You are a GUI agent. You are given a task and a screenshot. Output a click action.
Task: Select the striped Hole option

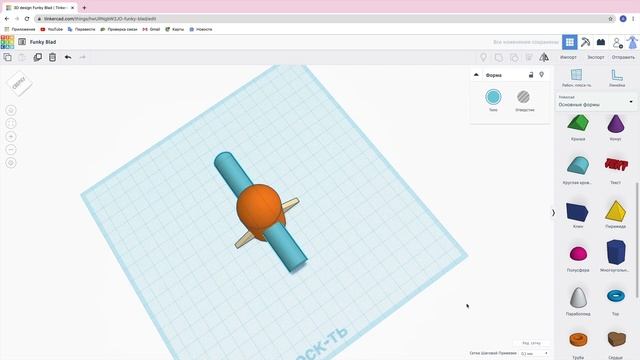(x=523, y=97)
